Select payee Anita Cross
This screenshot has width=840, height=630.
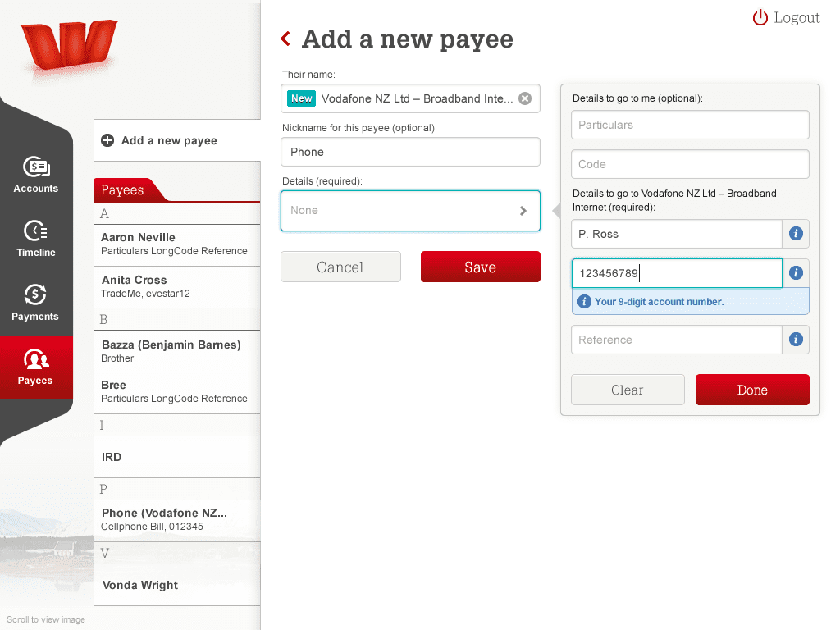point(177,287)
